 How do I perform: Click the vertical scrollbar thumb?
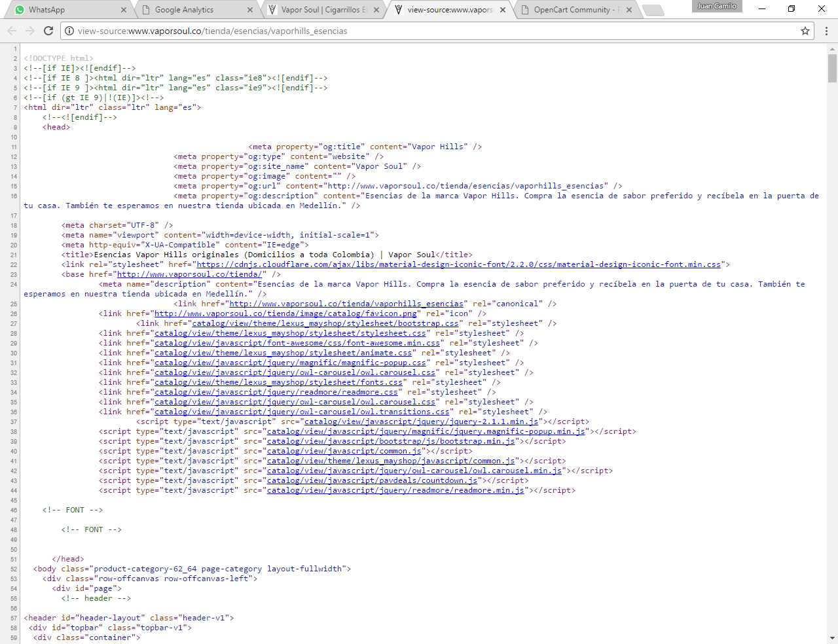tap(832, 69)
